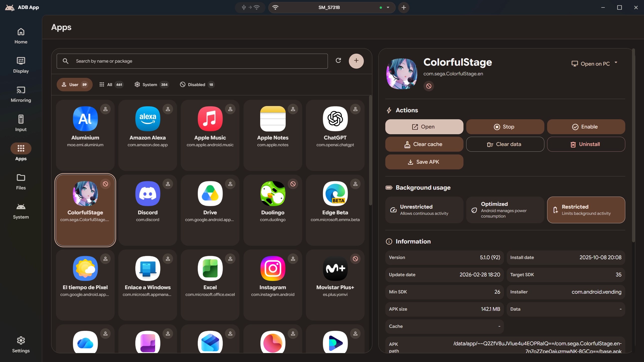
Task: Select the Duolingo app card
Action: (272, 210)
